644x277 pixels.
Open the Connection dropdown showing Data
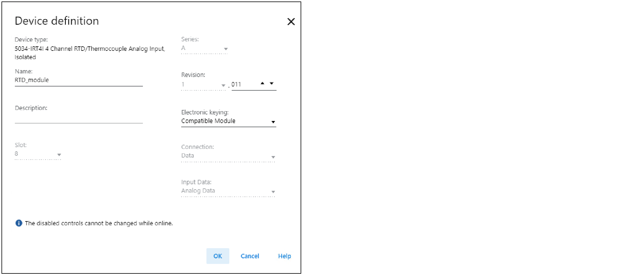pos(273,157)
